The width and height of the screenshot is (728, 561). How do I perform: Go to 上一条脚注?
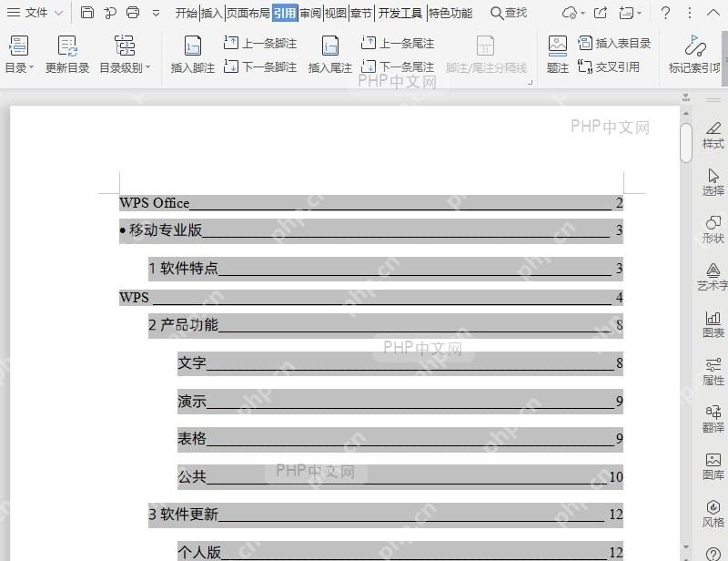(x=260, y=43)
